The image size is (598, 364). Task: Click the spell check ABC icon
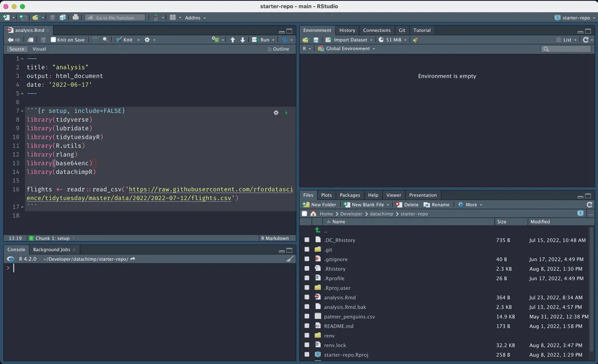(x=96, y=40)
